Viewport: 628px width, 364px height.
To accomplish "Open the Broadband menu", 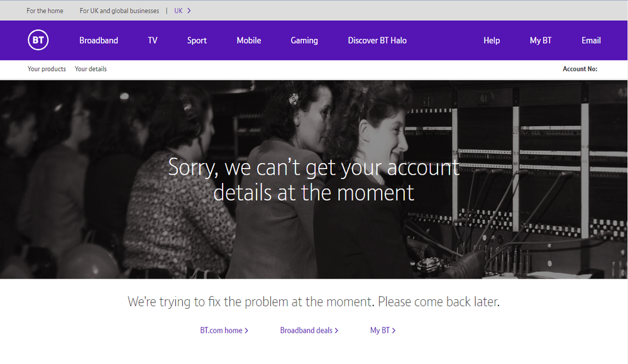I will coord(99,40).
